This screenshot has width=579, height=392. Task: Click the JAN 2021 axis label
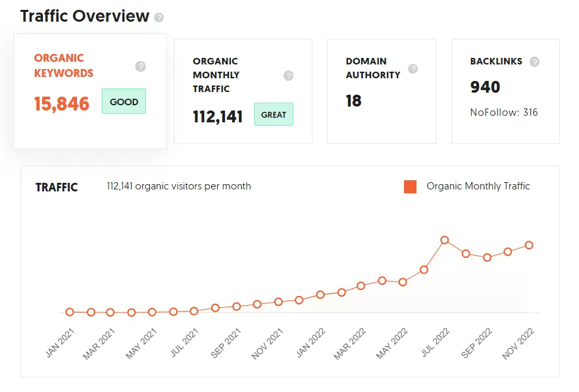[x=60, y=343]
